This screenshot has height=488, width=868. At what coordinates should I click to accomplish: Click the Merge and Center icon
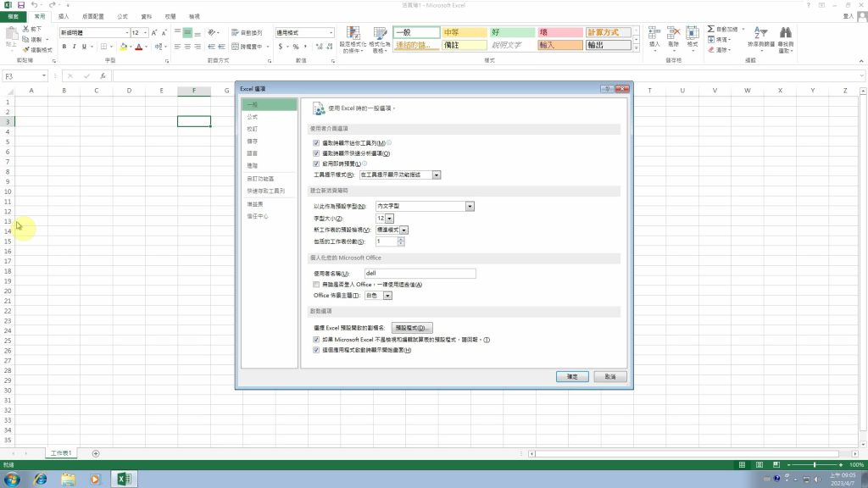247,47
